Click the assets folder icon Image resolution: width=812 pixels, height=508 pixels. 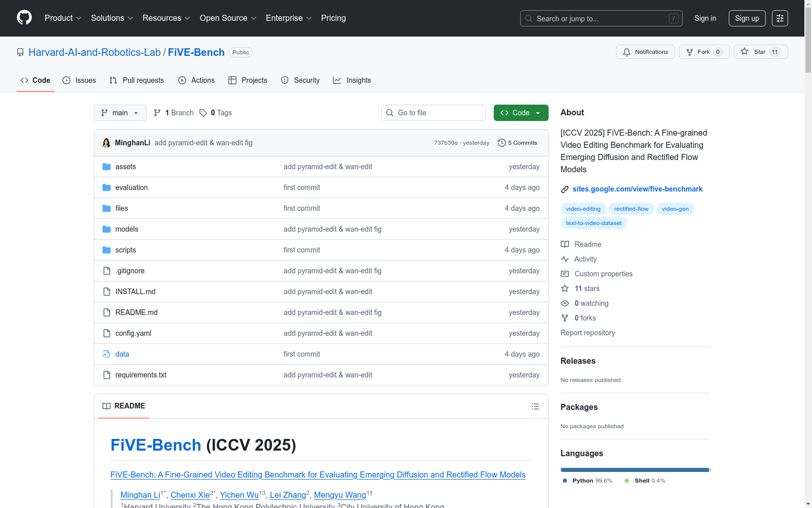pos(107,167)
